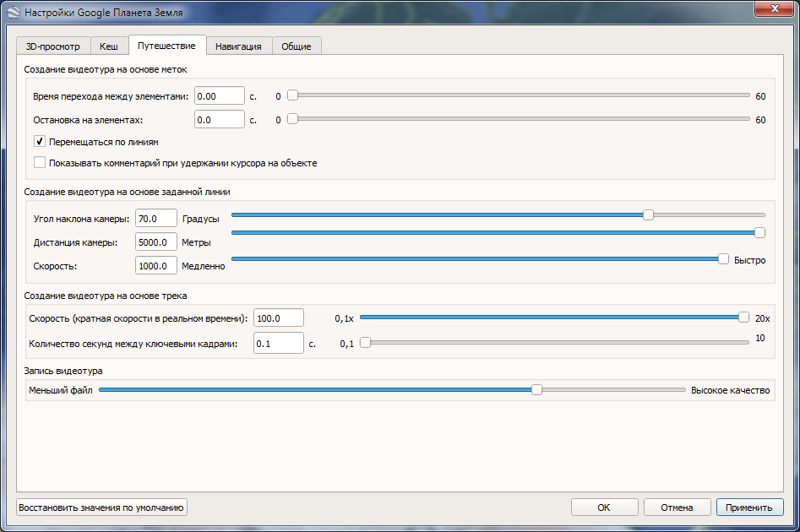Click the 20x label

pos(762,318)
